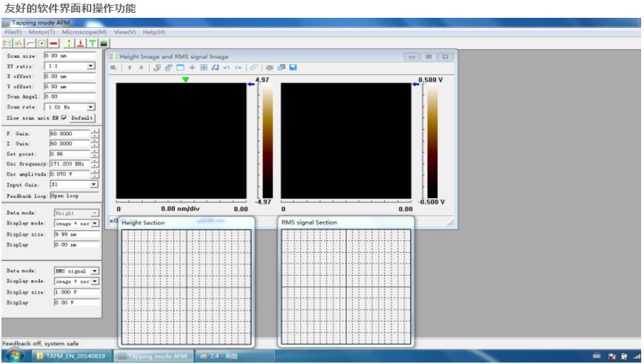This screenshot has width=644, height=364.
Task: Open the File(F) menu
Action: (13, 32)
